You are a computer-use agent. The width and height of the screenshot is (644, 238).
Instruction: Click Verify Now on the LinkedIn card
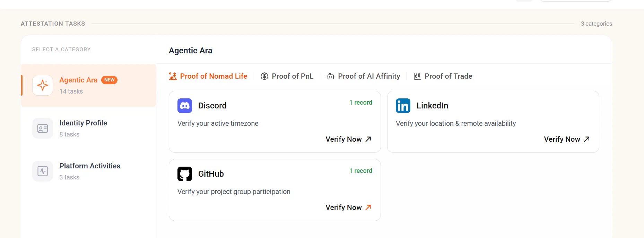point(567,139)
